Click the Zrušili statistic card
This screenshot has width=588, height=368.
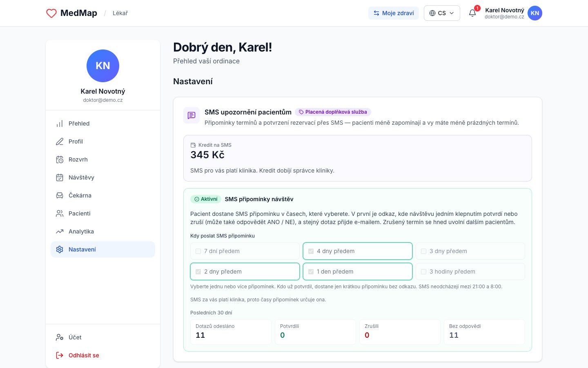400,332
